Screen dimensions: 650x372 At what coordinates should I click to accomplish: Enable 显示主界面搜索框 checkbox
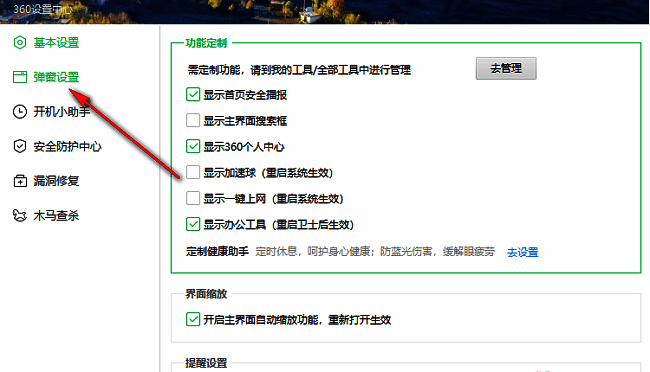pos(193,121)
